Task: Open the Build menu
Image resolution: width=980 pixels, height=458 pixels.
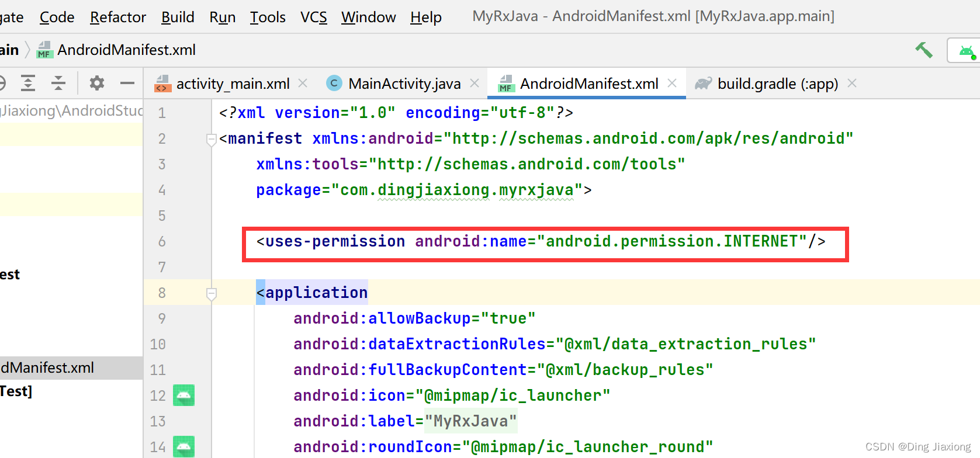Action: pyautogui.click(x=178, y=18)
